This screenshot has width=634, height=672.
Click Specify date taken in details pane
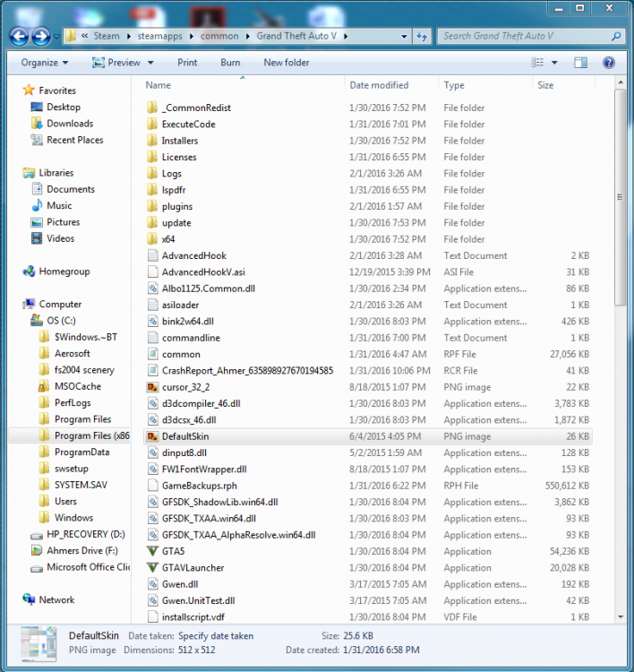tap(216, 635)
